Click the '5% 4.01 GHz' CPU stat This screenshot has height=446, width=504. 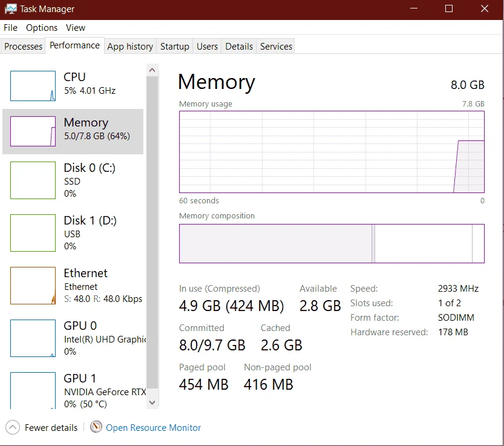tap(90, 91)
